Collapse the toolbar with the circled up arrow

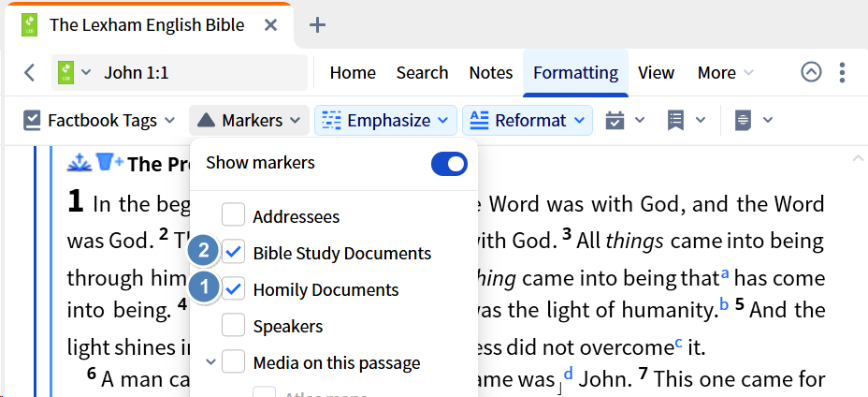pyautogui.click(x=811, y=72)
